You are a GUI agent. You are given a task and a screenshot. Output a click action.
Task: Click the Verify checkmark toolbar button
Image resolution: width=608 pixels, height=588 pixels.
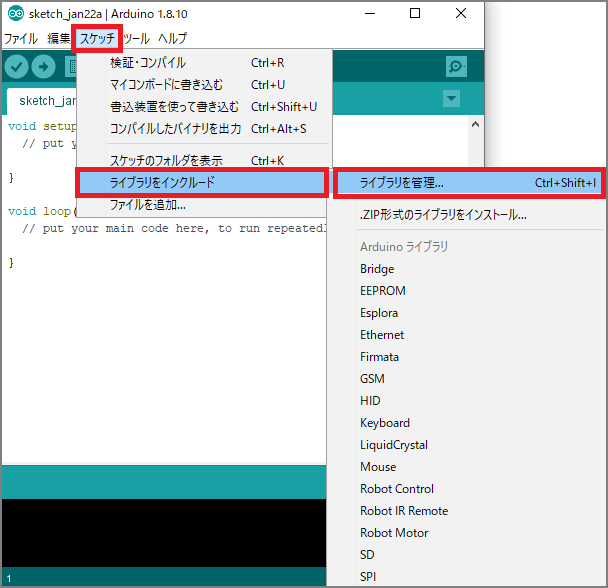click(16, 67)
